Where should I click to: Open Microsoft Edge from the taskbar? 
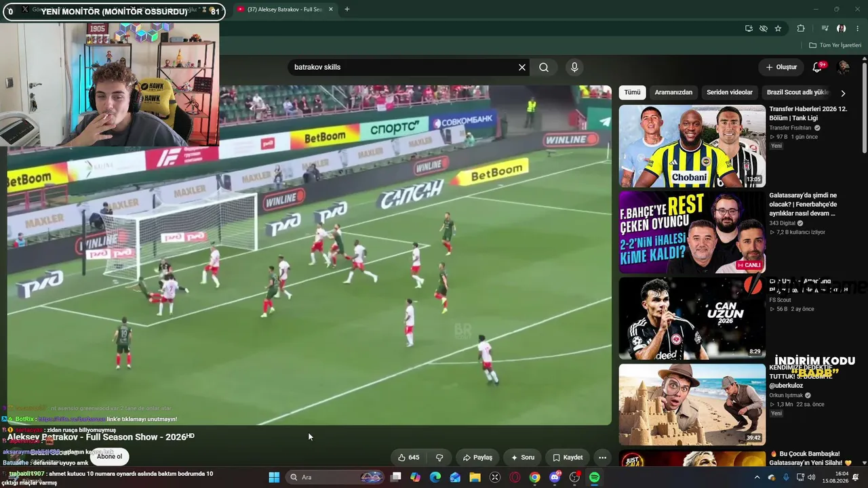coord(435,477)
